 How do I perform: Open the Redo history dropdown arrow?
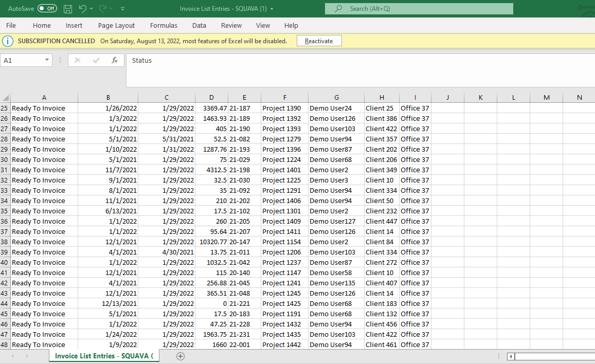(112, 8)
